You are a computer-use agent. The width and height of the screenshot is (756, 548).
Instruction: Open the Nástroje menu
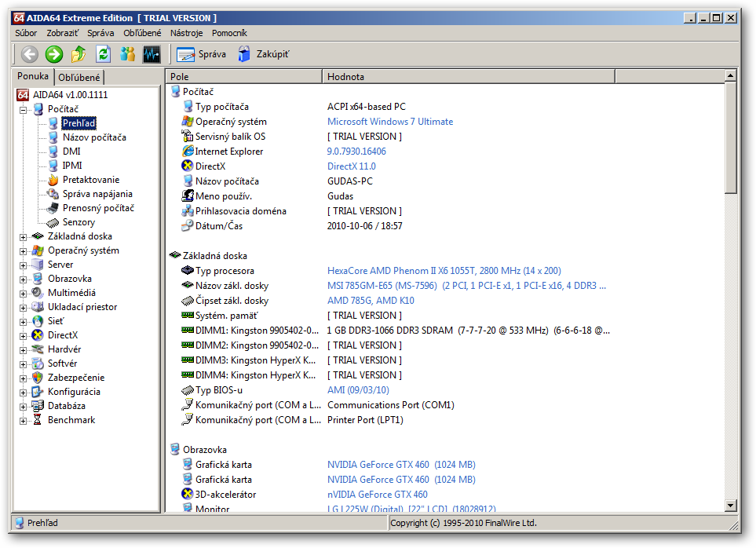pyautogui.click(x=187, y=33)
